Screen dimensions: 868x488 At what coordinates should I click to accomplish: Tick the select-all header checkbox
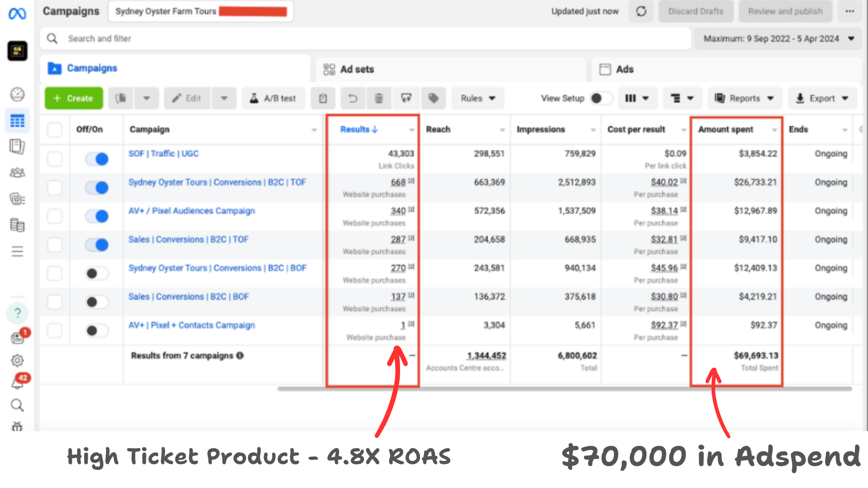click(55, 130)
